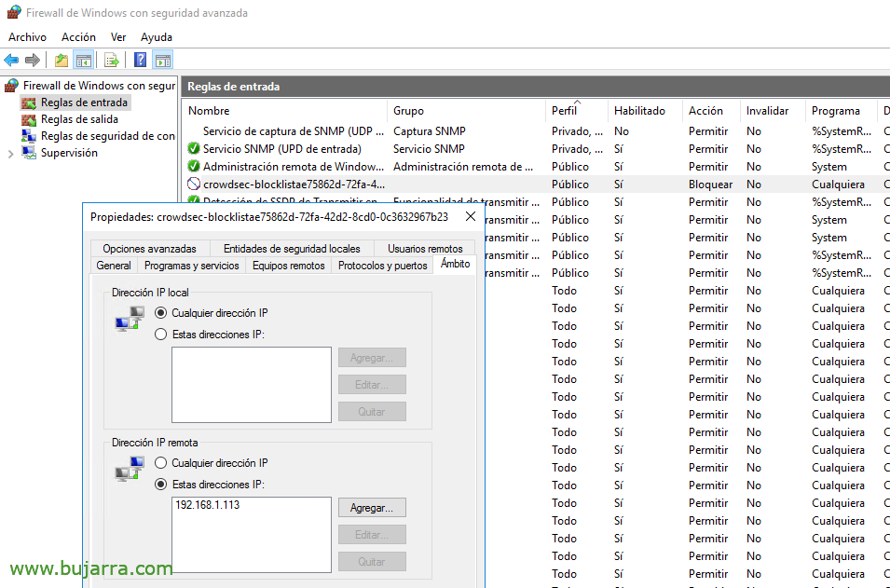Viewport: 890px width, 588px height.
Task: Open the Ayuda menu
Action: pos(156,37)
